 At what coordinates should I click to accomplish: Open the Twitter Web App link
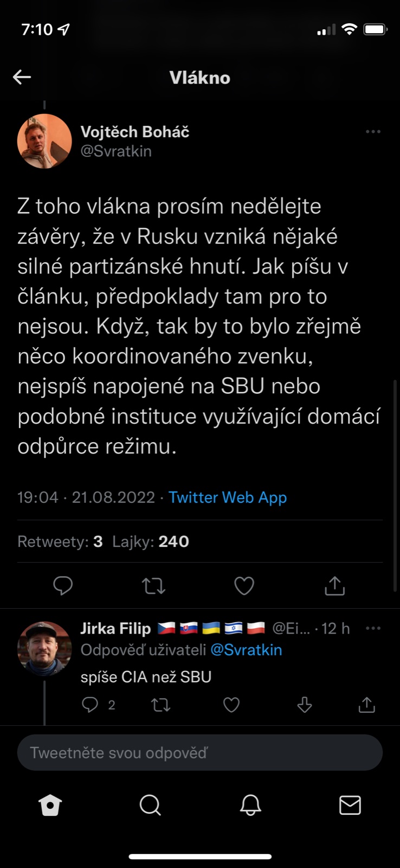[x=228, y=497]
